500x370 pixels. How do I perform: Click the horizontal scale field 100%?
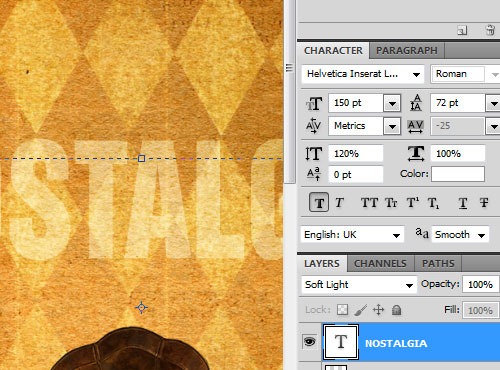pyautogui.click(x=458, y=154)
